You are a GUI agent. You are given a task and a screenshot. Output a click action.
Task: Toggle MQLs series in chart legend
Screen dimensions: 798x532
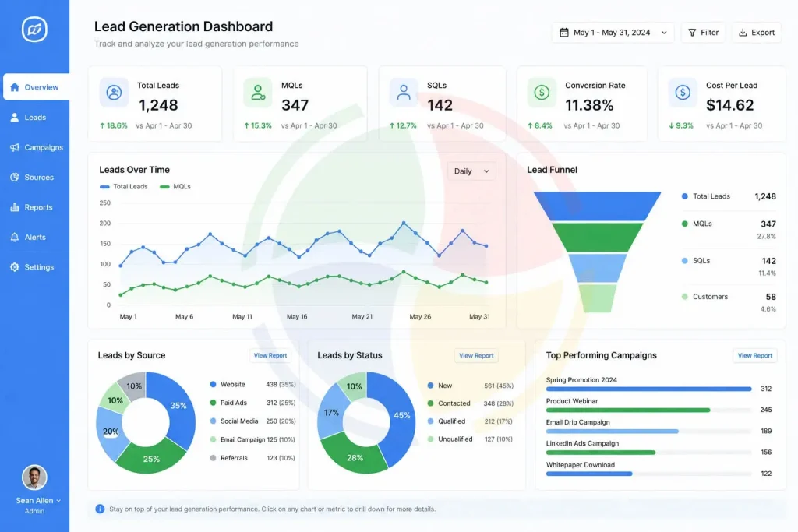(x=175, y=187)
